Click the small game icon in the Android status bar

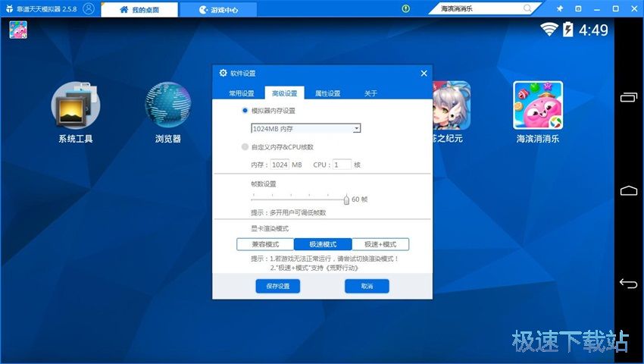tap(18, 30)
